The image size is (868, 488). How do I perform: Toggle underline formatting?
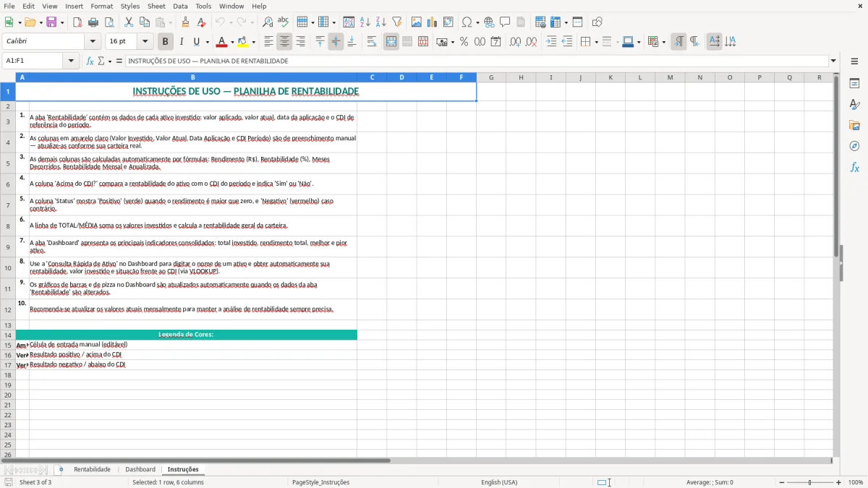click(196, 42)
